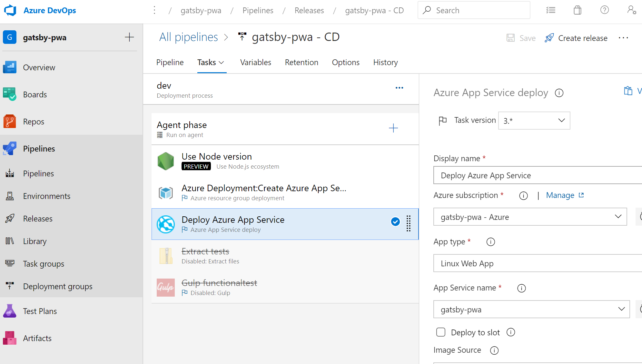Click the Agent phase add task button

pos(393,128)
